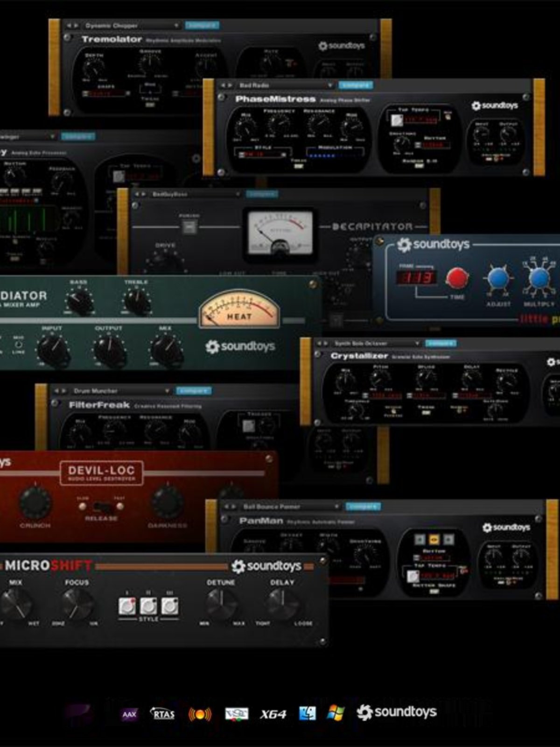The image size is (560, 747).
Task: Open Crystallizer preset dropdown 'Synth Solo Octaver'
Action: click(x=376, y=344)
